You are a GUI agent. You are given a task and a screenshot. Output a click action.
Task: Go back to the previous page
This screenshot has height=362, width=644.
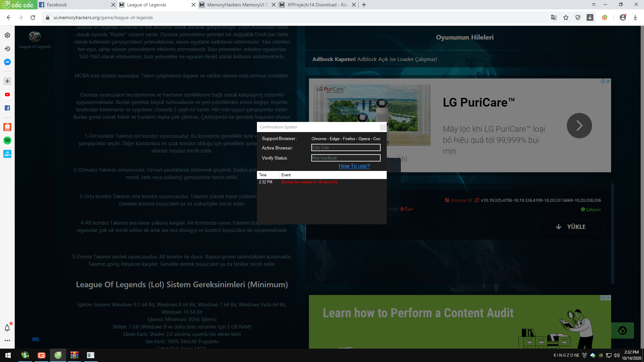point(9,17)
